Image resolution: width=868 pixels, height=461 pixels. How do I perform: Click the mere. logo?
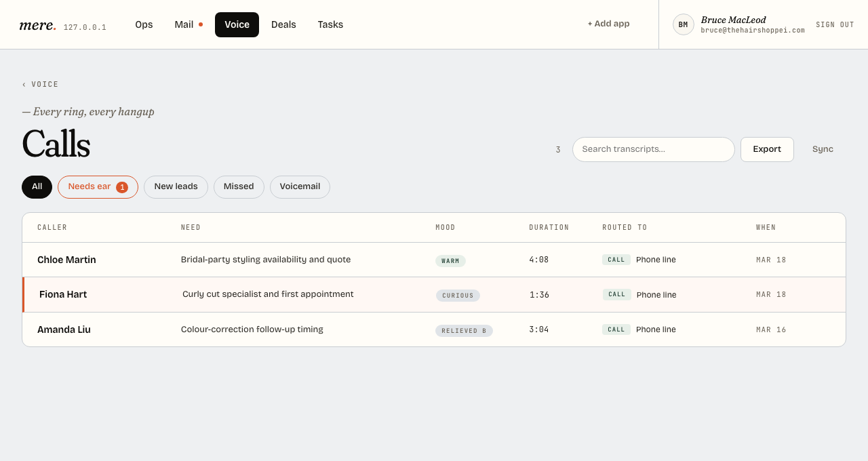pyautogui.click(x=37, y=25)
